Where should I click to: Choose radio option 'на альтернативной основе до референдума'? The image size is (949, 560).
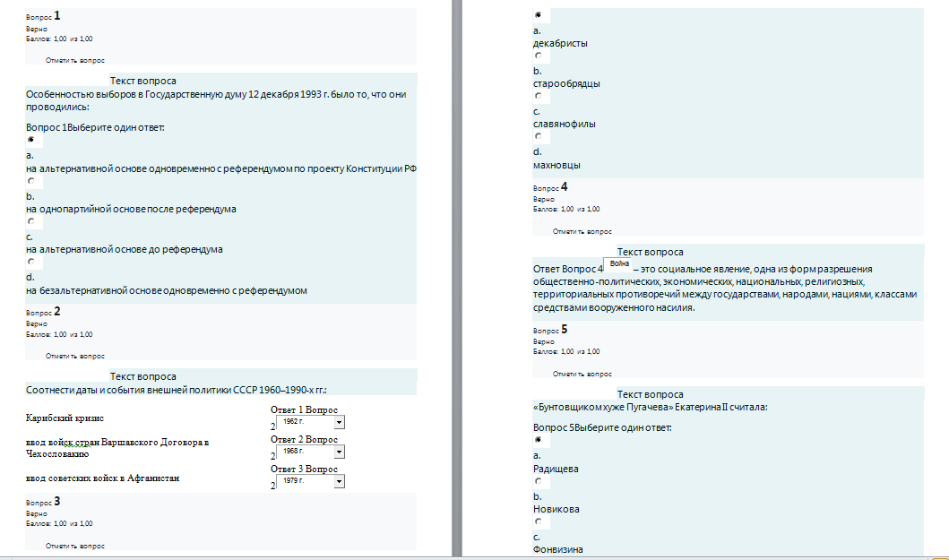point(30,221)
